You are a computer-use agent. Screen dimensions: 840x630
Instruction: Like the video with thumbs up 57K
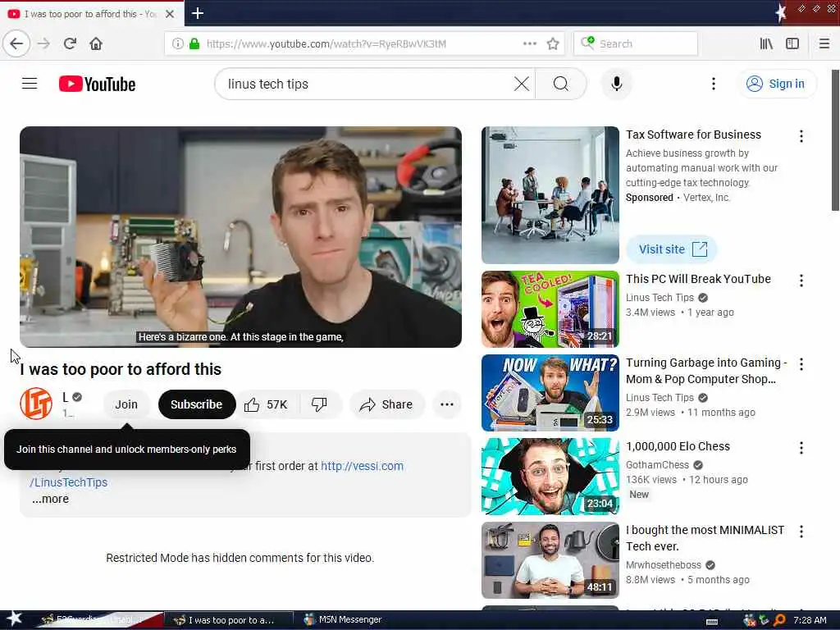[x=267, y=404]
